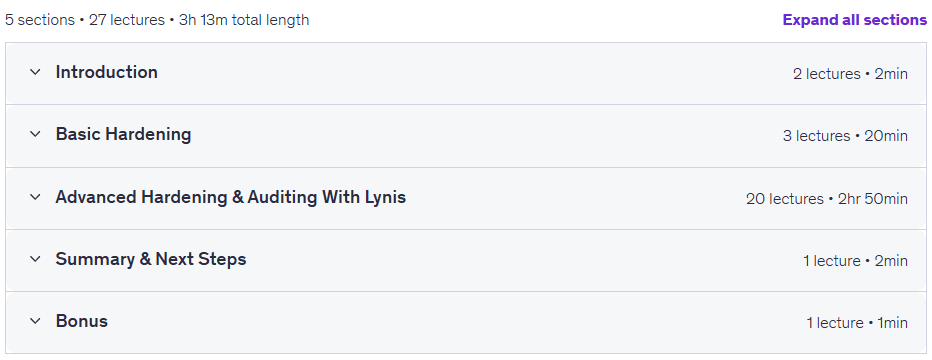The image size is (932, 360).
Task: Click the 1 lecture • 1min label
Action: click(x=857, y=323)
